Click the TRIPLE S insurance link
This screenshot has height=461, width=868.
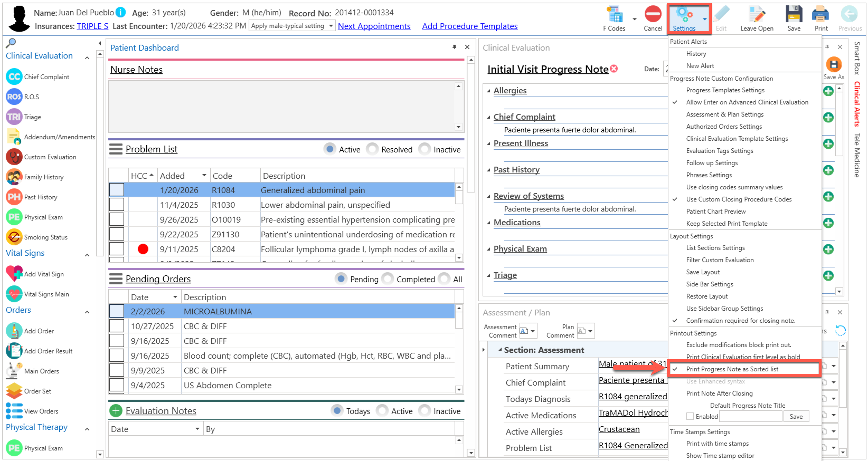92,26
